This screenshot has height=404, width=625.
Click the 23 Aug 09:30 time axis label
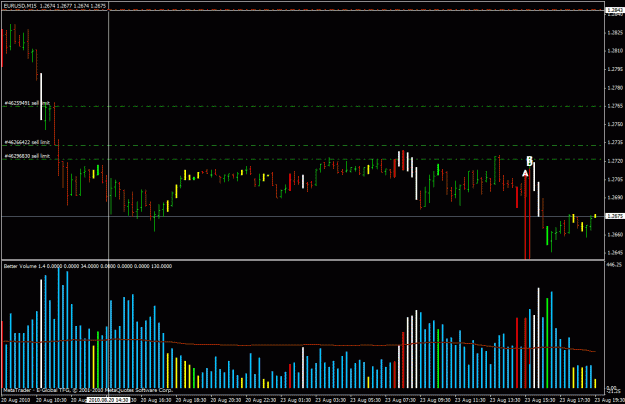click(x=435, y=400)
